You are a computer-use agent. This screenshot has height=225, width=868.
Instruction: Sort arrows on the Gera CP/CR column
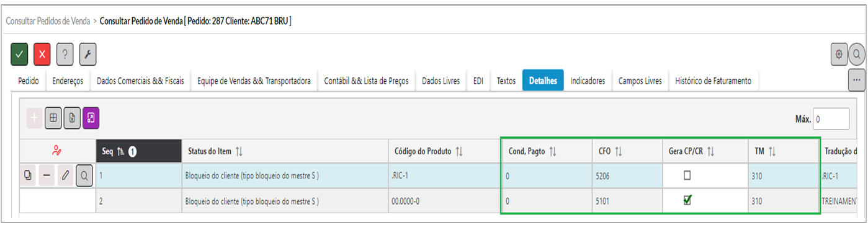click(711, 152)
